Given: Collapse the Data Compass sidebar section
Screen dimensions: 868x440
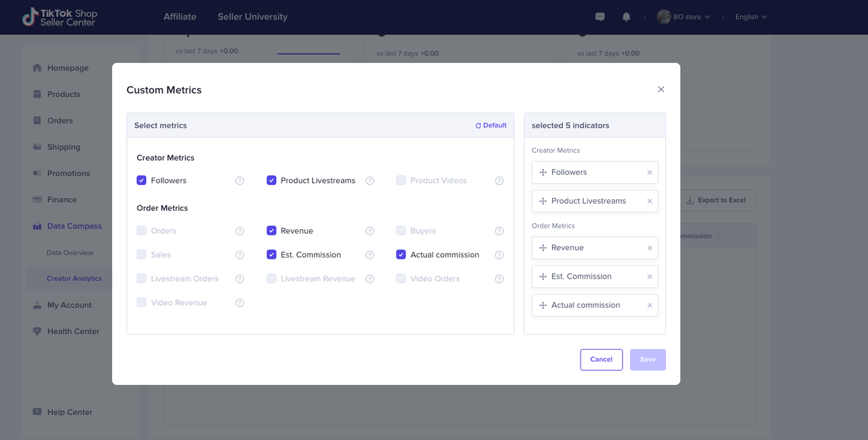Looking at the screenshot, I should point(74,226).
